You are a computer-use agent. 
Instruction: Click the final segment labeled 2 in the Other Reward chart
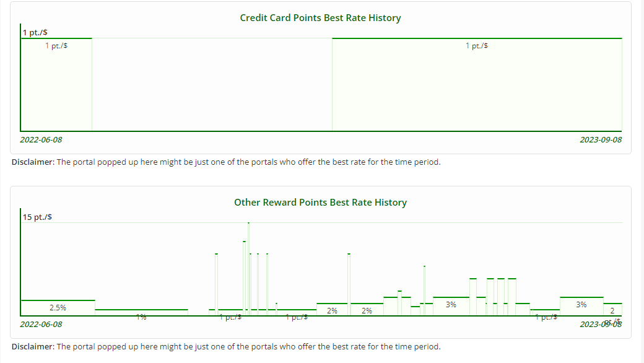pyautogui.click(x=612, y=310)
